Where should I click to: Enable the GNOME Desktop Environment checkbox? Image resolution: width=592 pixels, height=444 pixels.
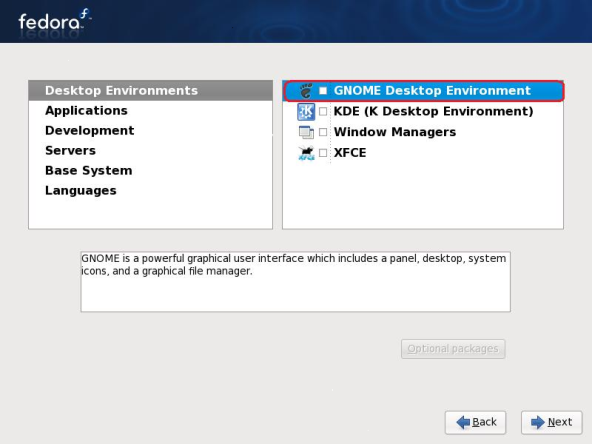click(323, 91)
